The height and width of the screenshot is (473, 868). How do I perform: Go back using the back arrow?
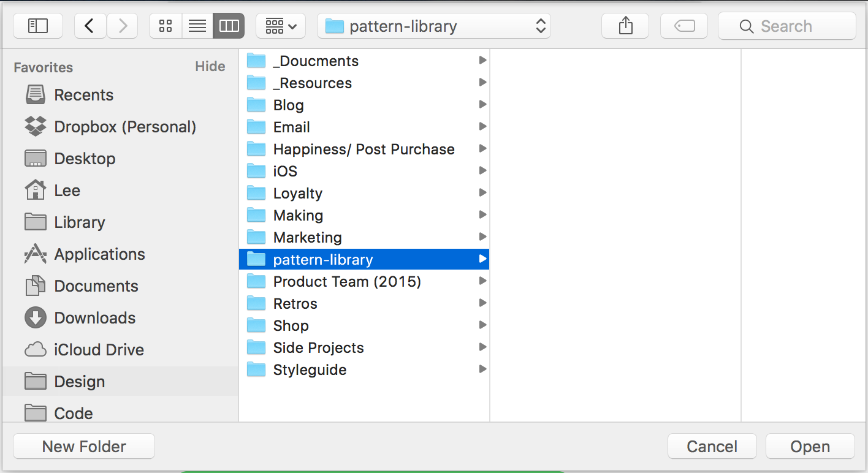pyautogui.click(x=89, y=25)
